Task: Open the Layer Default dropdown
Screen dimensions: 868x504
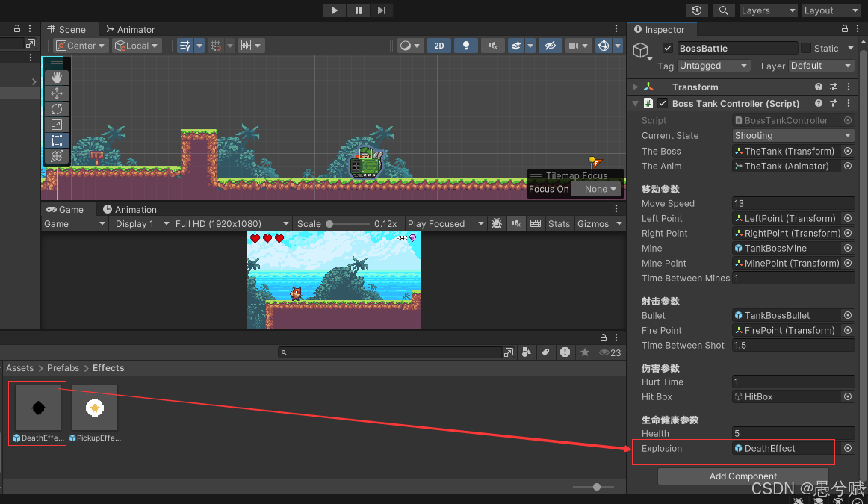Action: pos(822,65)
